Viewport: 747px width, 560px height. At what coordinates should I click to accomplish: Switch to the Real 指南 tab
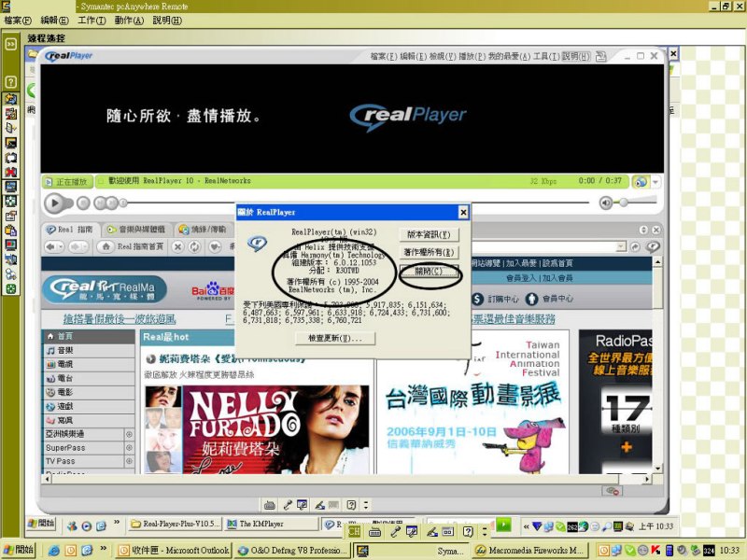click(x=69, y=230)
